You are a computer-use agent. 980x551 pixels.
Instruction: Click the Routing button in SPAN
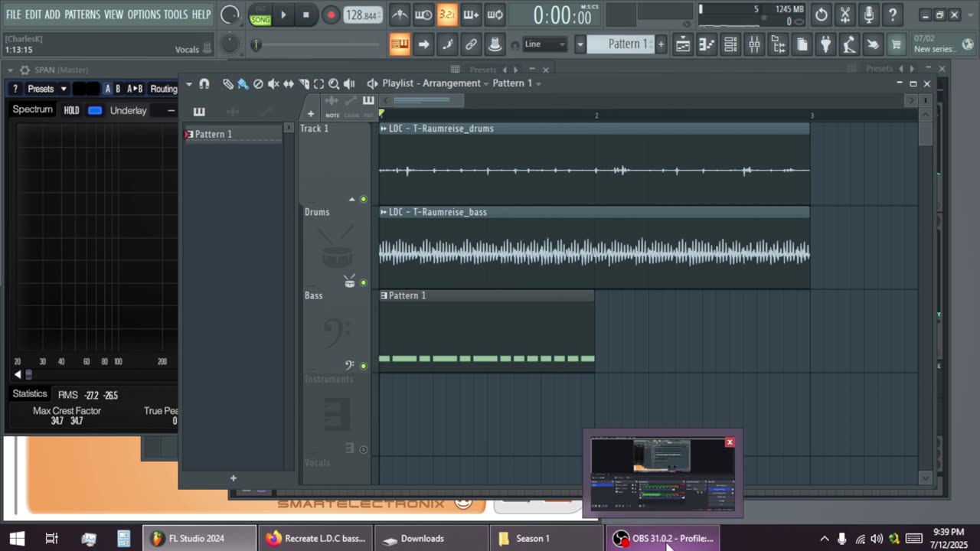164,89
